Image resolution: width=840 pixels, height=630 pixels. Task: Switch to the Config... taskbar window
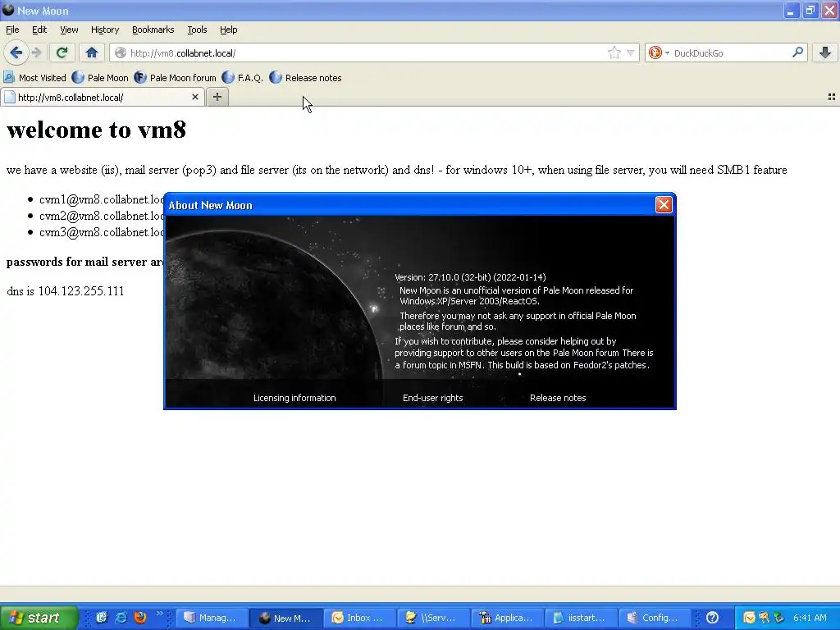pyautogui.click(x=655, y=618)
